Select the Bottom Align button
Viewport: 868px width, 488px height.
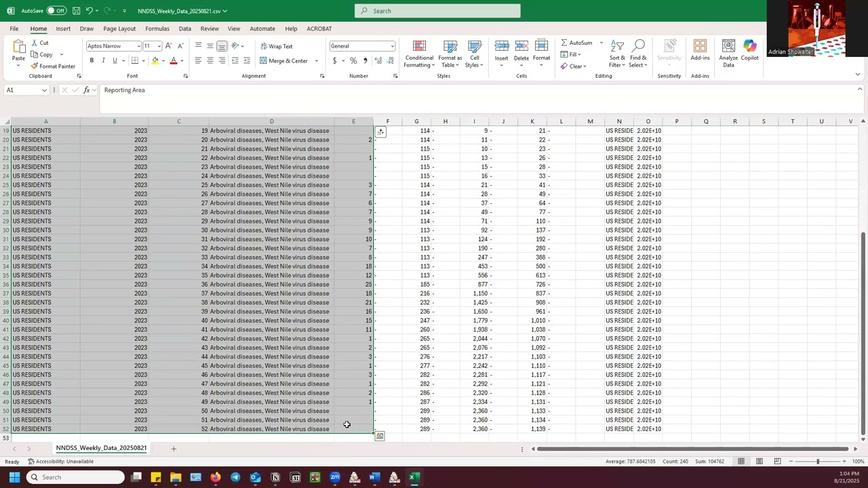[x=222, y=46]
